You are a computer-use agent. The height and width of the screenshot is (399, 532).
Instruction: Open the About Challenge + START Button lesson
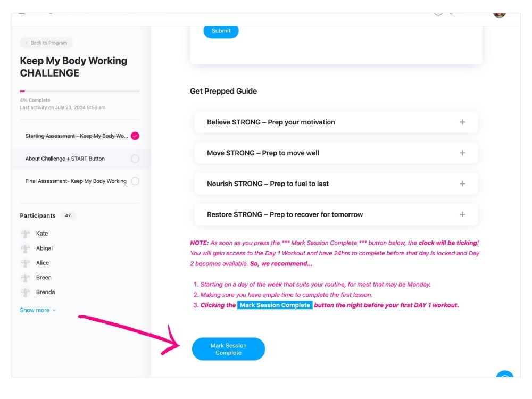65,159
